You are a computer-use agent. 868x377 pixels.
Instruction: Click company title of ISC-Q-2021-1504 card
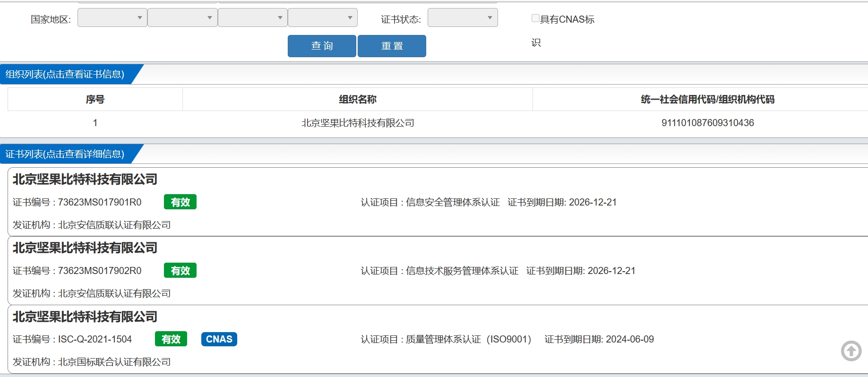[85, 317]
